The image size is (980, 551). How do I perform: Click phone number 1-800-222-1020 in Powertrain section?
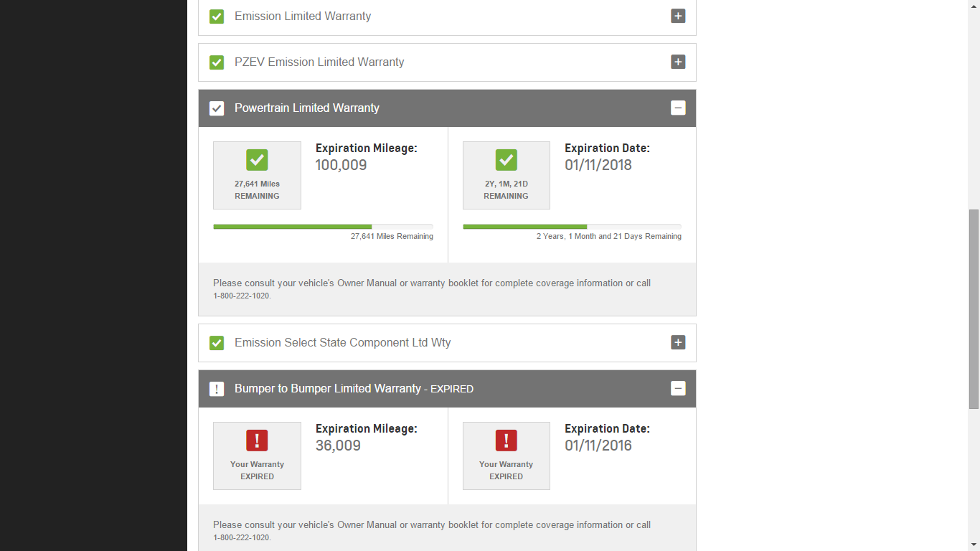pos(241,296)
